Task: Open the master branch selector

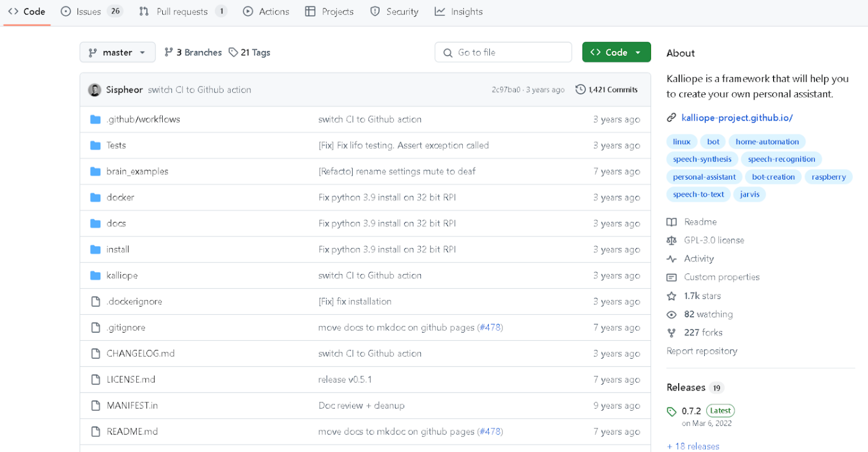Action: 117,52
